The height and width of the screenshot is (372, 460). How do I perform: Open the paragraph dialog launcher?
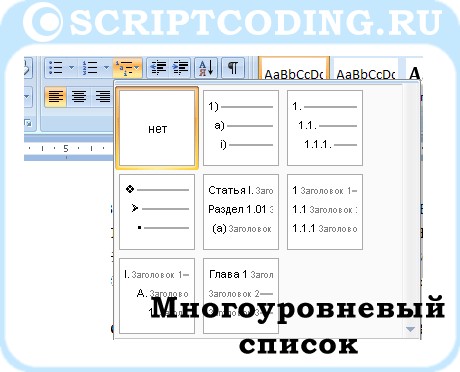point(28,123)
